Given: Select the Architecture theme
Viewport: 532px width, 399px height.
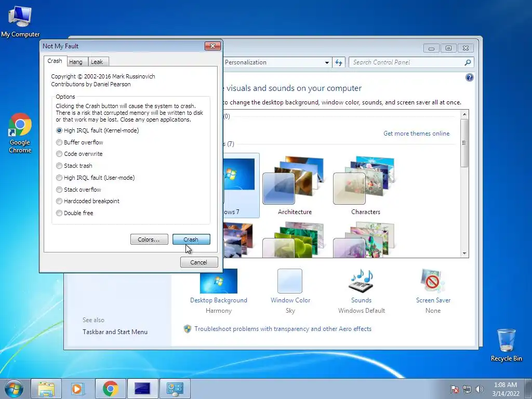Looking at the screenshot, I should 295,185.
